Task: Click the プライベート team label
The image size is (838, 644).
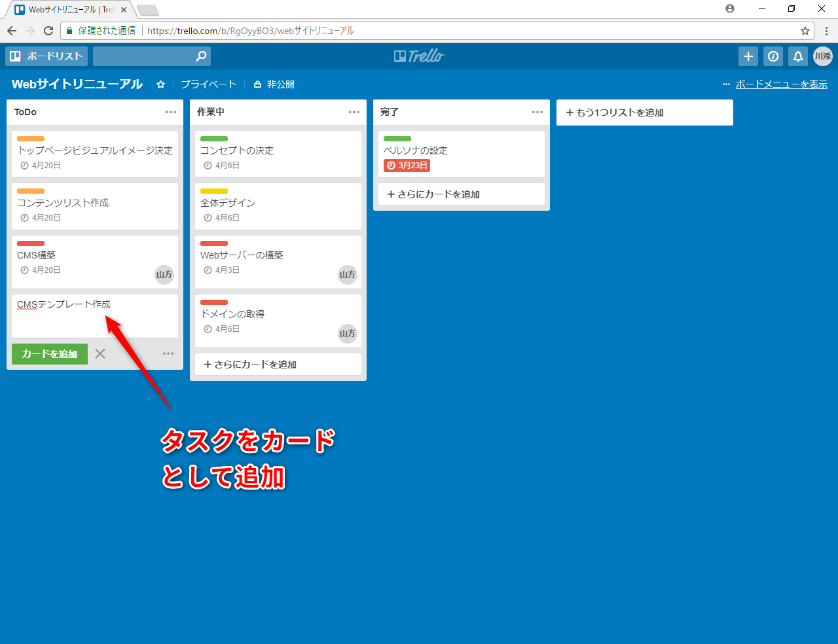Action: pos(208,84)
